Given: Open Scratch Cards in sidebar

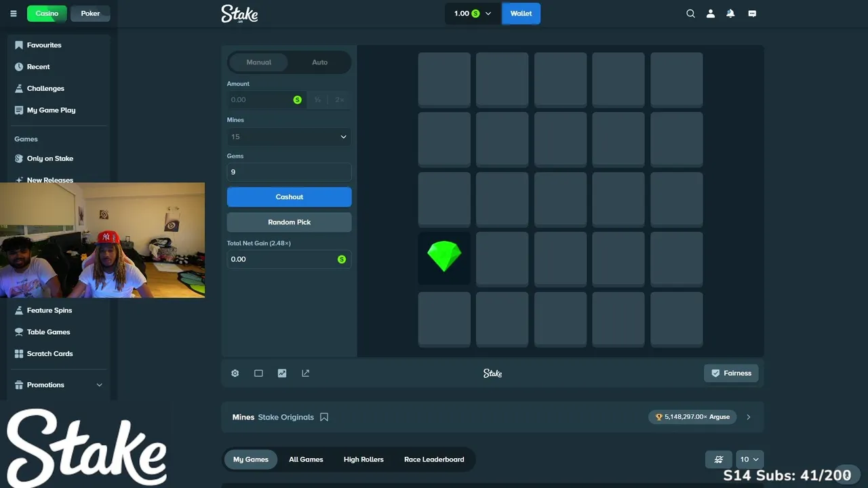Looking at the screenshot, I should [50, 354].
